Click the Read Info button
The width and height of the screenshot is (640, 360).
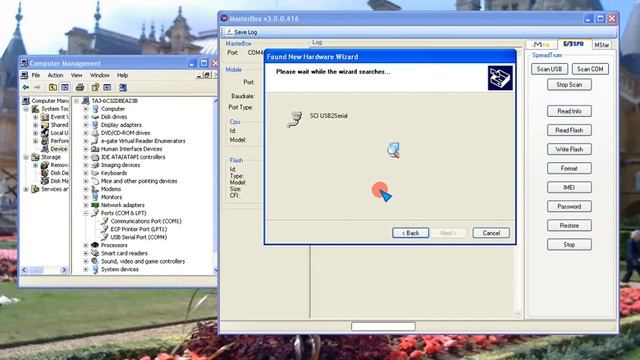pos(569,111)
